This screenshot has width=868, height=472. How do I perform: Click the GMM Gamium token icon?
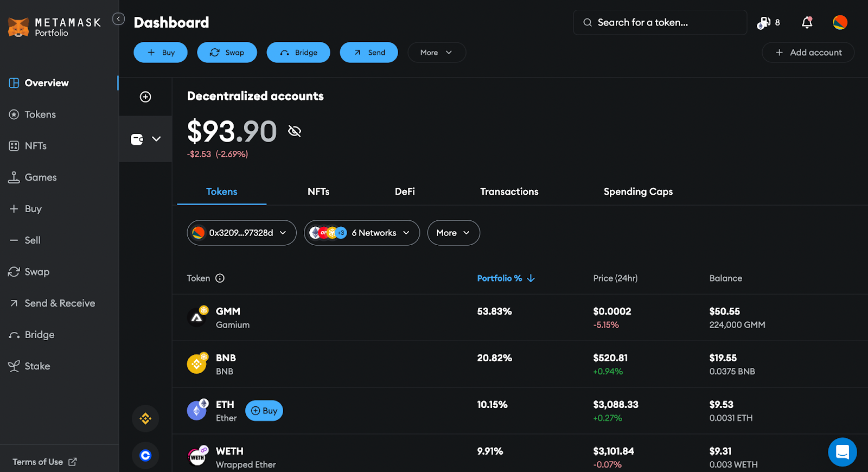(x=197, y=317)
